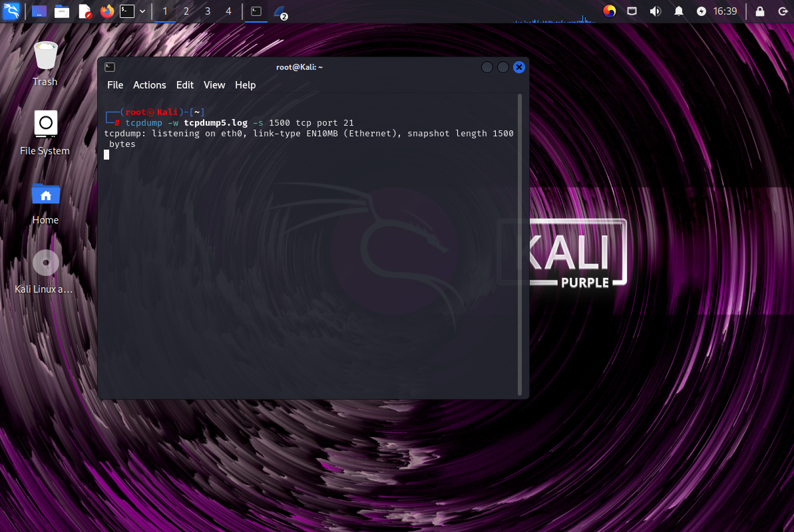This screenshot has width=794, height=532.
Task: Click the word tcpdump in the command line
Action: [x=144, y=122]
